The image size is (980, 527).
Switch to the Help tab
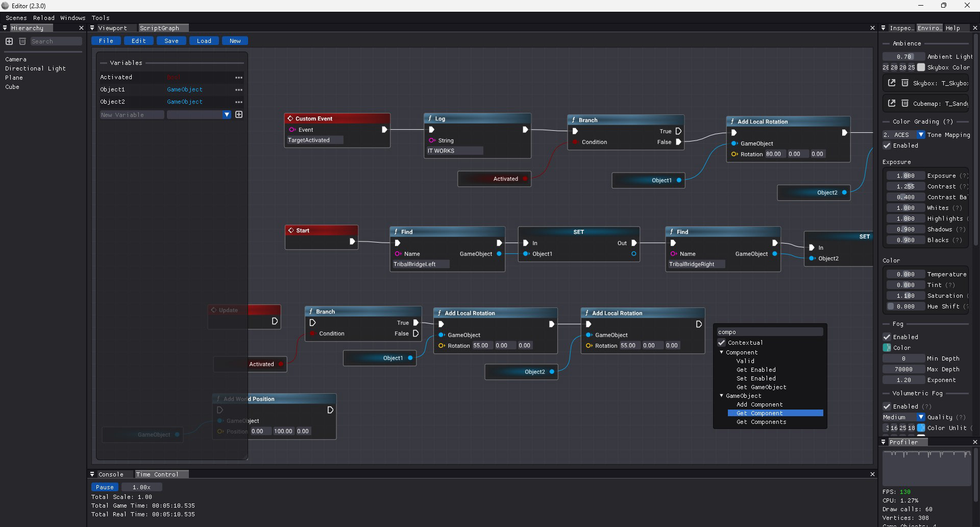952,28
